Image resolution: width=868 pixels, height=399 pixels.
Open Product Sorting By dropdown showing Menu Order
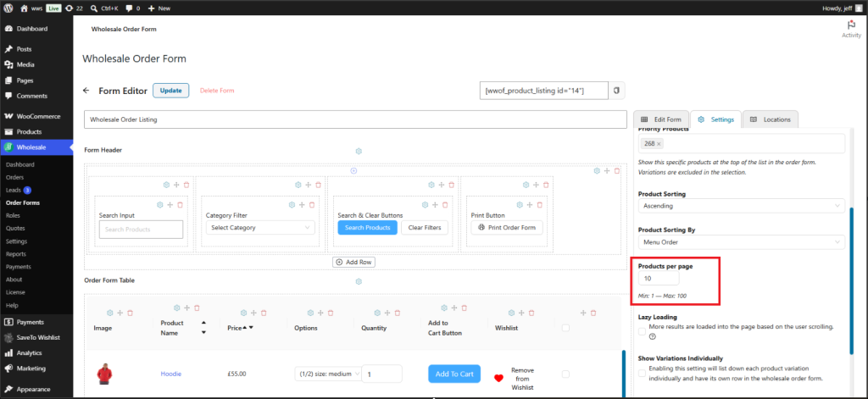[741, 241]
